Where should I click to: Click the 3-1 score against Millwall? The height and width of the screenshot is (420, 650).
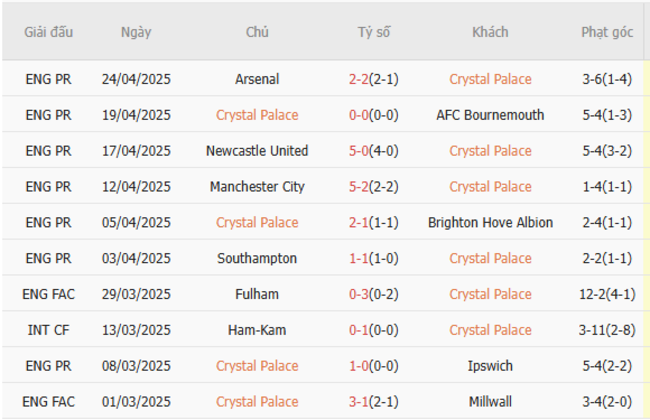pyautogui.click(x=360, y=402)
